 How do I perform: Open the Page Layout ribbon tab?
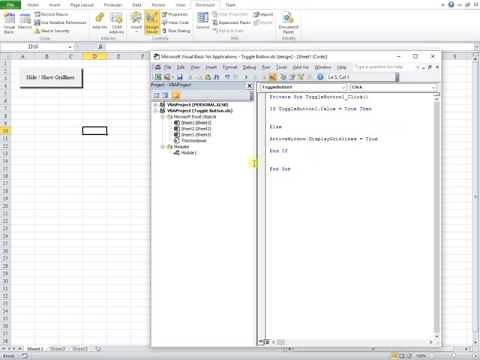82,5
